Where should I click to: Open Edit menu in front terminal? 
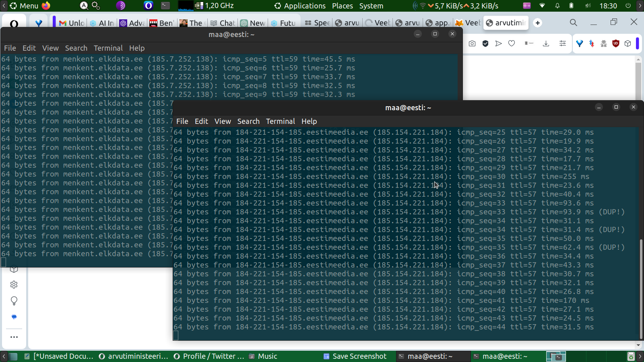point(201,121)
